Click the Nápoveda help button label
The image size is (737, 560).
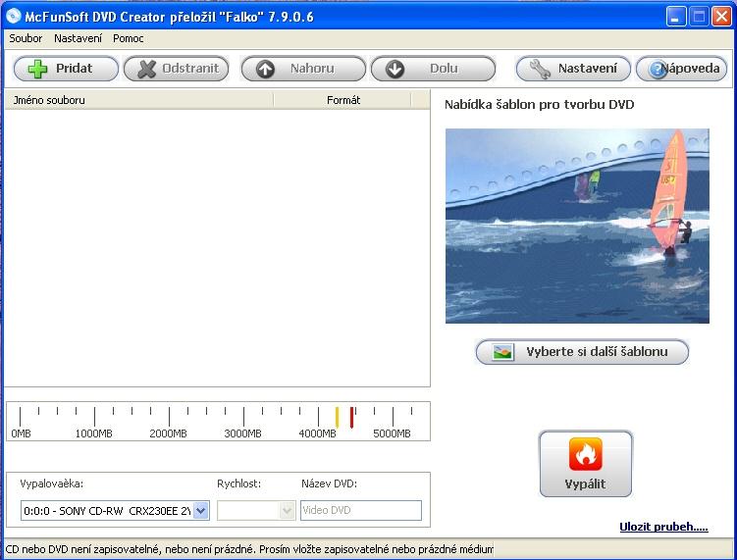click(x=690, y=68)
